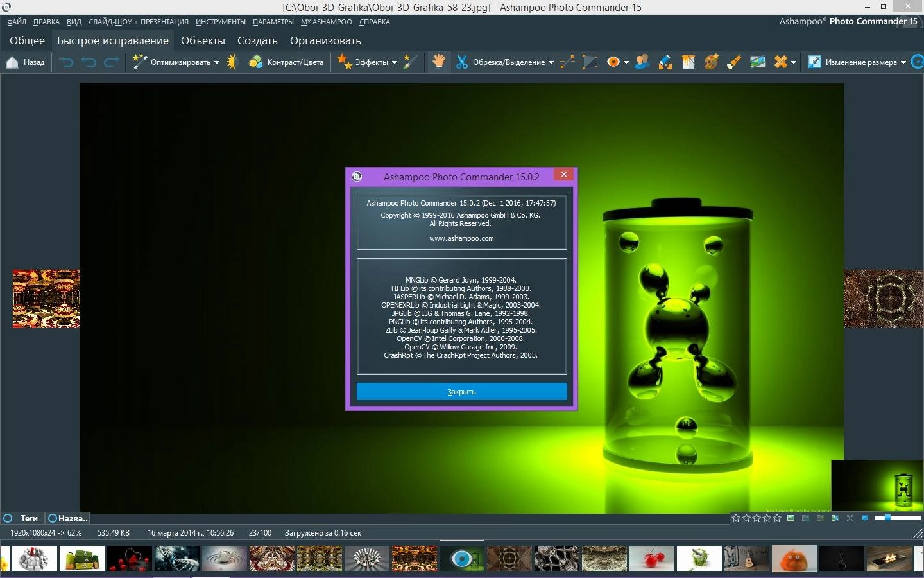
Task: Select the red cherries thumbnail in filmstrip
Action: click(652, 559)
